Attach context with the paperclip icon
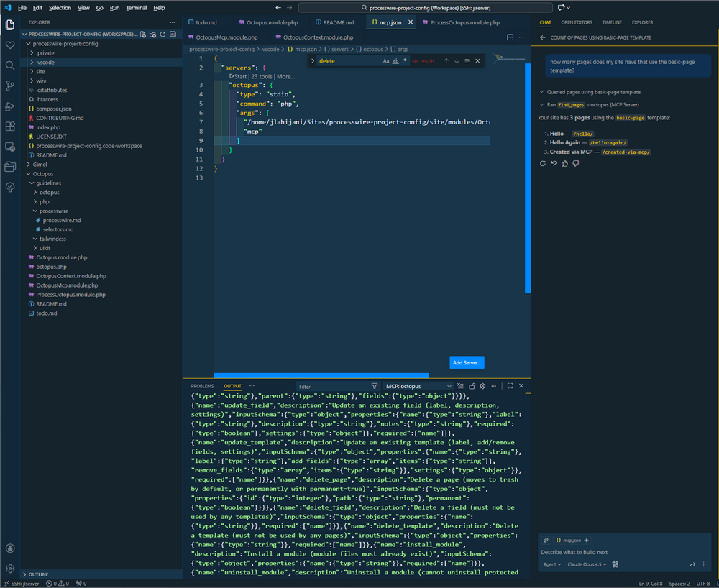This screenshot has height=588, width=719. [x=546, y=540]
